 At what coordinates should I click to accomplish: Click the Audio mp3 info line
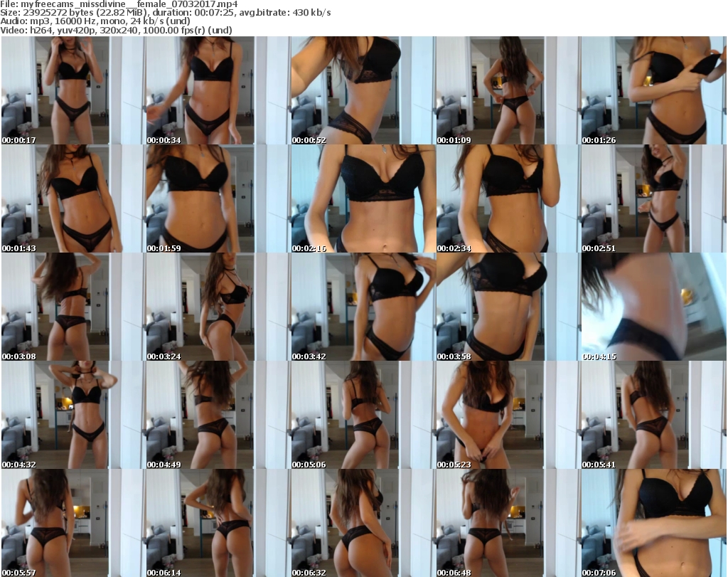pyautogui.click(x=95, y=21)
